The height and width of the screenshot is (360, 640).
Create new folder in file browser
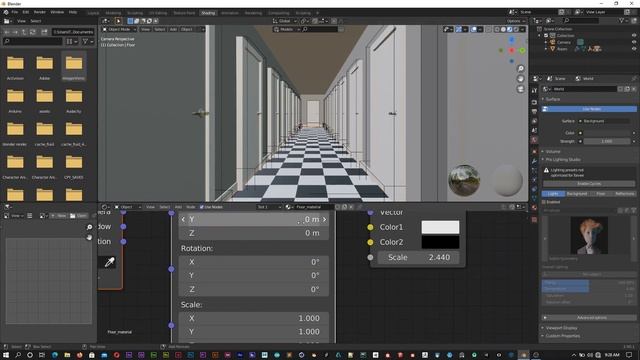click(x=44, y=32)
